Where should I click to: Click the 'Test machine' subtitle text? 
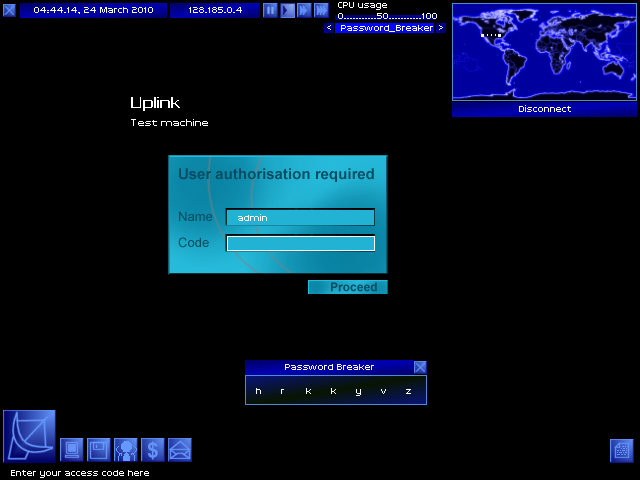click(x=169, y=123)
